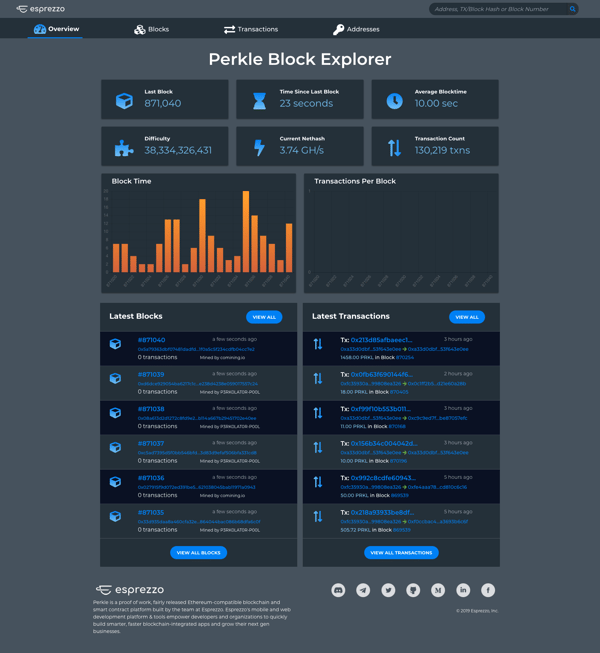This screenshot has width=600, height=653.
Task: Switch to the Blocks tab
Action: coord(152,29)
